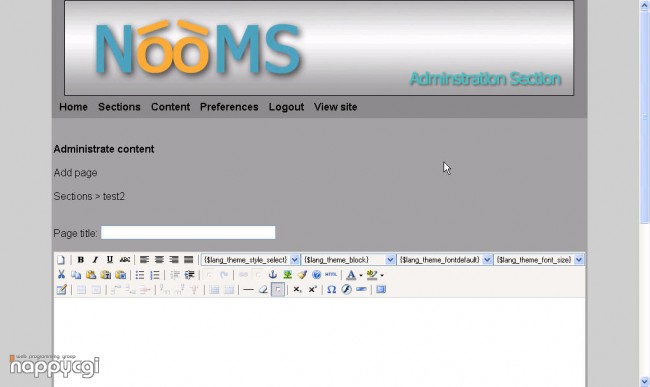The width and height of the screenshot is (650, 387).
Task: Click the Cut scissors icon
Action: (61, 274)
